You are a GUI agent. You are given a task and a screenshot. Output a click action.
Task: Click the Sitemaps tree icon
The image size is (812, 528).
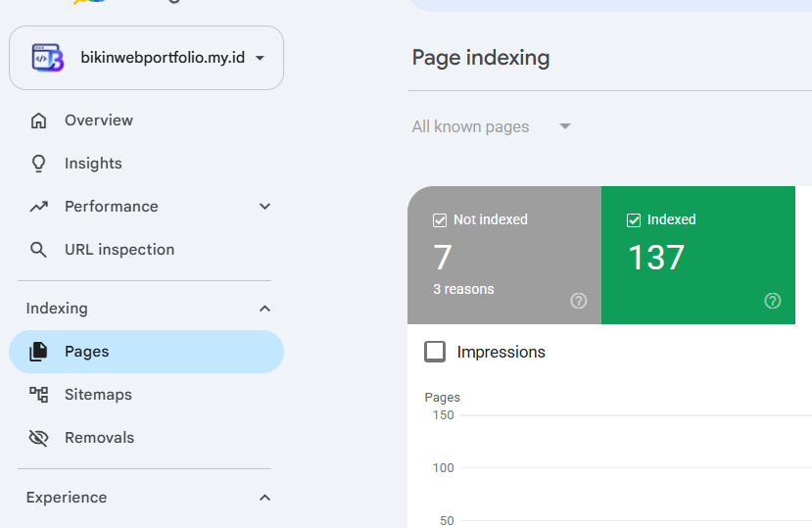pos(38,395)
